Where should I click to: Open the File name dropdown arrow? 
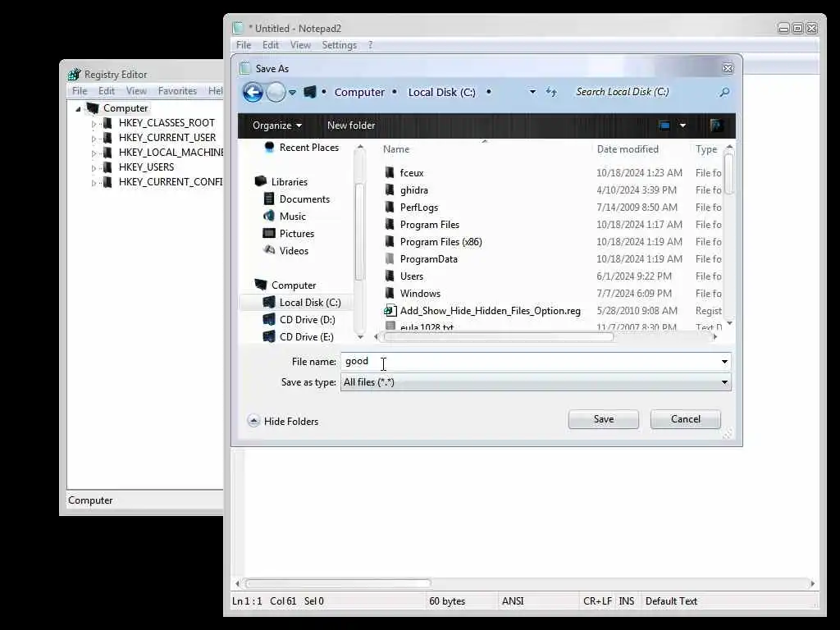[x=724, y=362]
